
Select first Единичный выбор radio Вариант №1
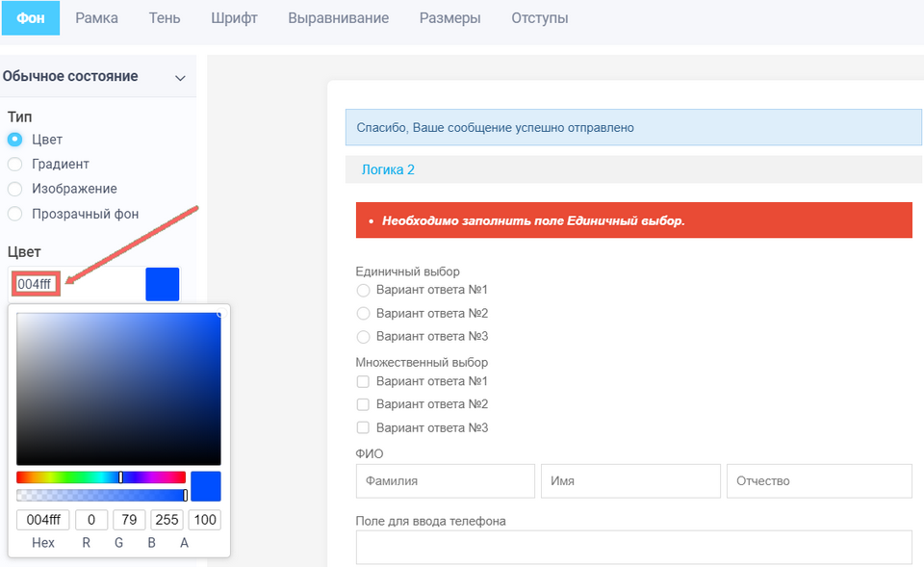tap(364, 290)
